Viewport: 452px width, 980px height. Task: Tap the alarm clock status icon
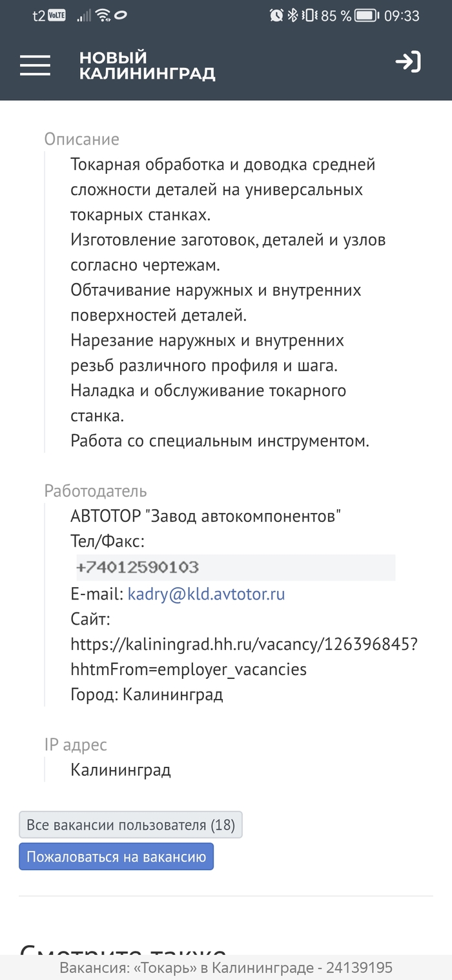[276, 16]
